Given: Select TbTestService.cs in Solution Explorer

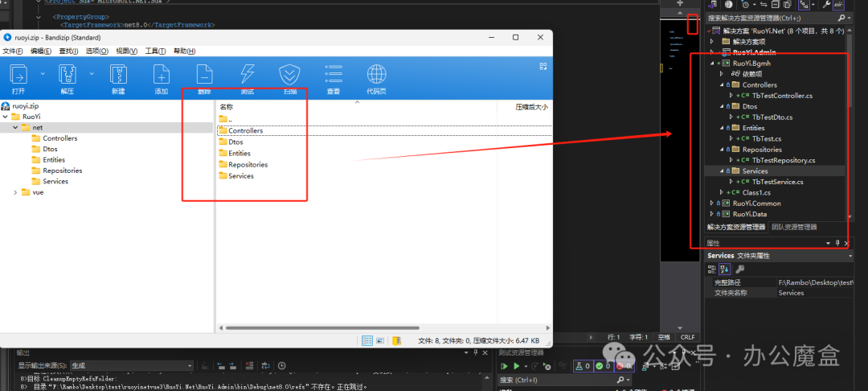Looking at the screenshot, I should [x=778, y=182].
